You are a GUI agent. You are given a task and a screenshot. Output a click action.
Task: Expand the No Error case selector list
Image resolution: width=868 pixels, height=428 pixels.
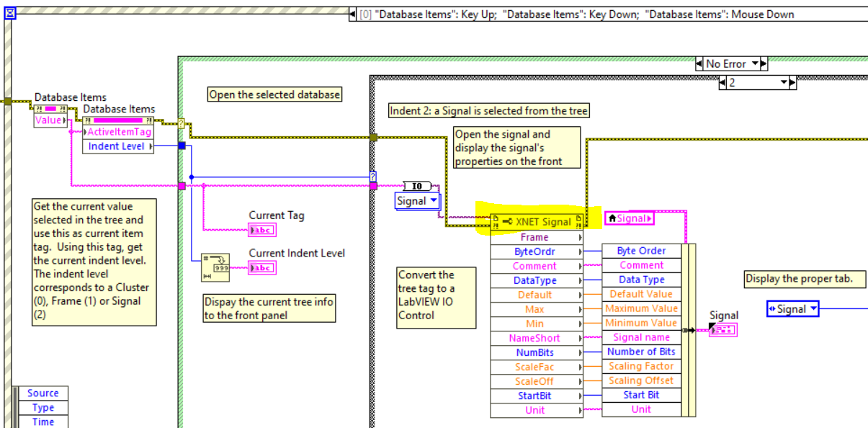(x=755, y=64)
